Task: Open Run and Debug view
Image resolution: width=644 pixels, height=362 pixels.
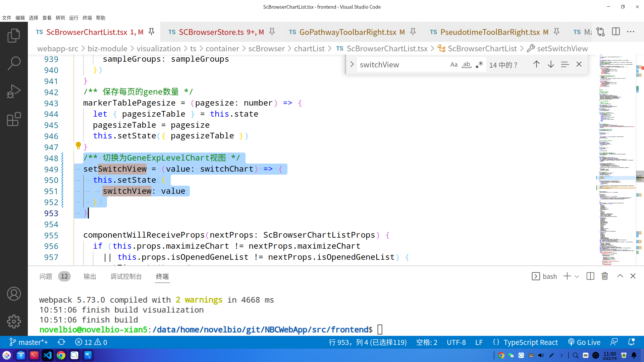Action: [14, 91]
